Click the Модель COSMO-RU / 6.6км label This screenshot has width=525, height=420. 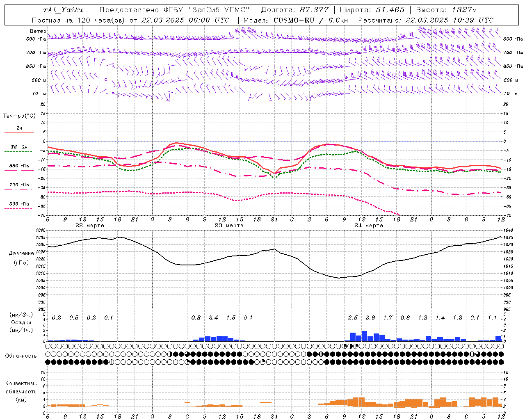pos(295,20)
